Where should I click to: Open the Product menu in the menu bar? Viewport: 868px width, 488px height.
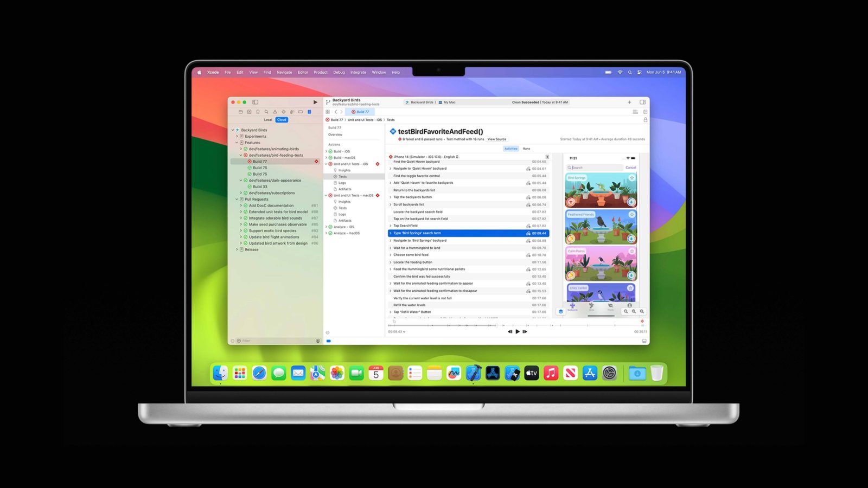coord(320,72)
